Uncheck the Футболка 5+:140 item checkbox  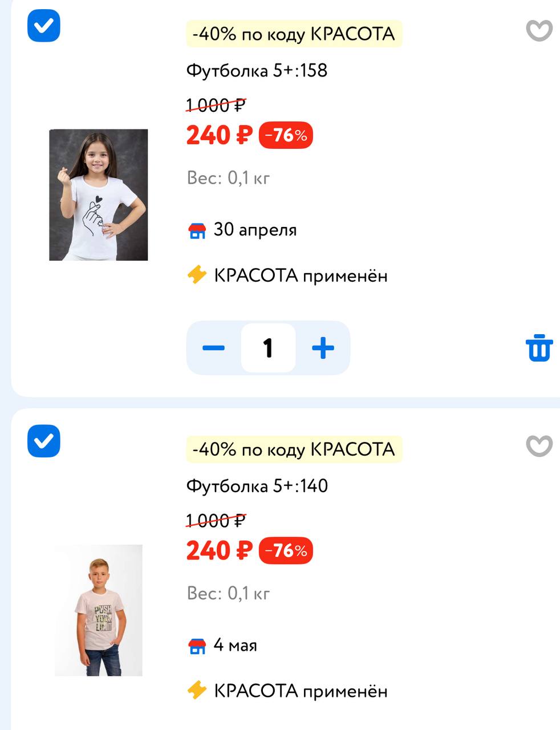click(44, 441)
